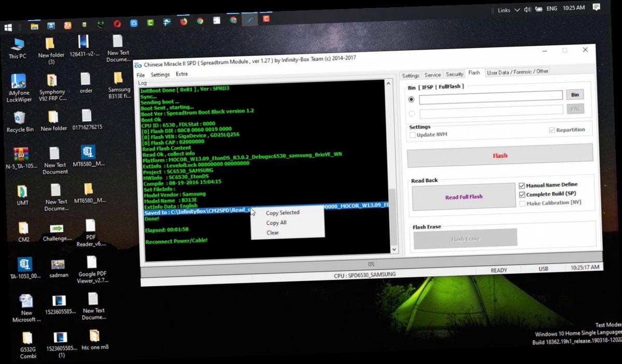Screen dimensions: 622x364
Task: Open the sadman image on desktop
Action: click(59, 268)
